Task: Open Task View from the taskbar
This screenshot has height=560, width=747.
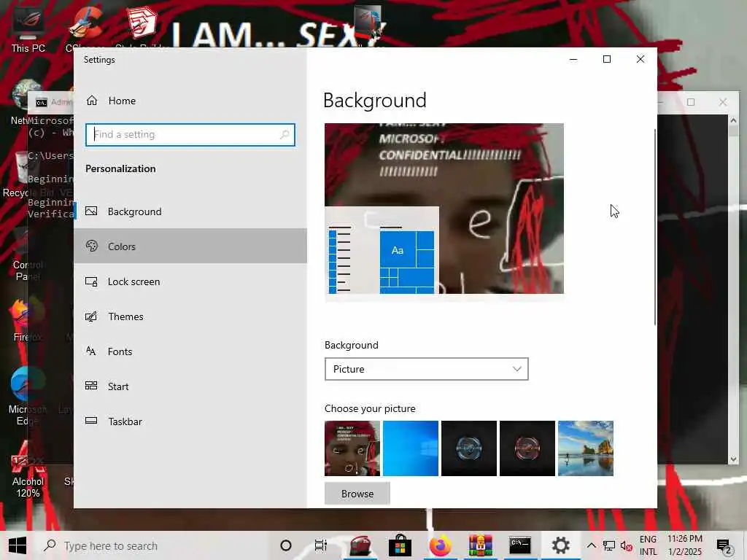Action: coord(321,545)
